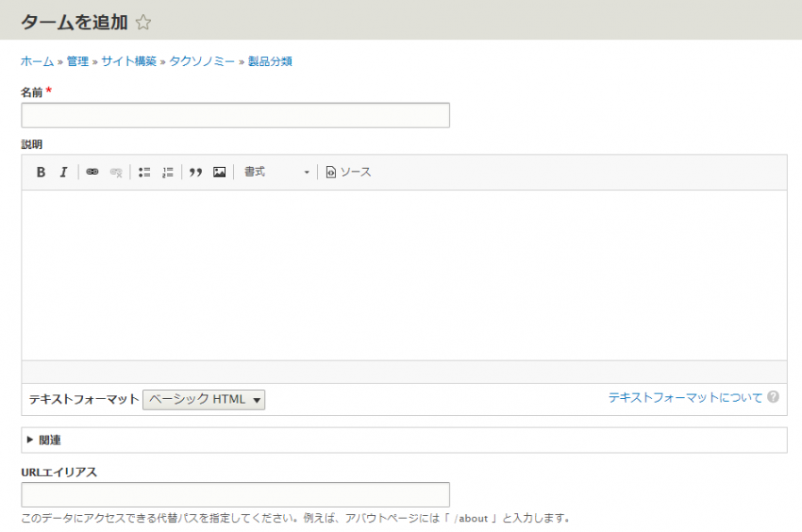802x532 pixels.
Task: Click the テキストフォーマットについて help link
Action: pyautogui.click(x=685, y=398)
